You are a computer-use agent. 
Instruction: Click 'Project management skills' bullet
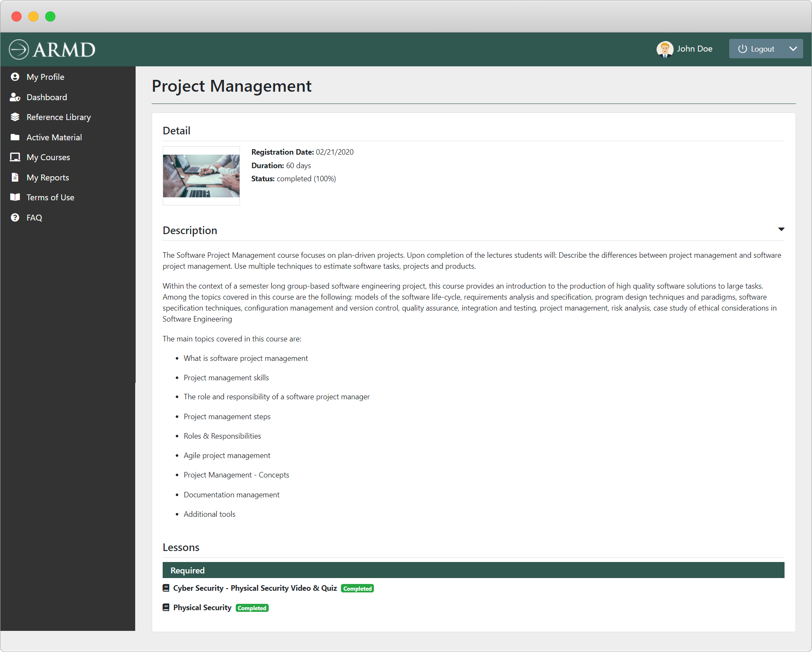[226, 378]
